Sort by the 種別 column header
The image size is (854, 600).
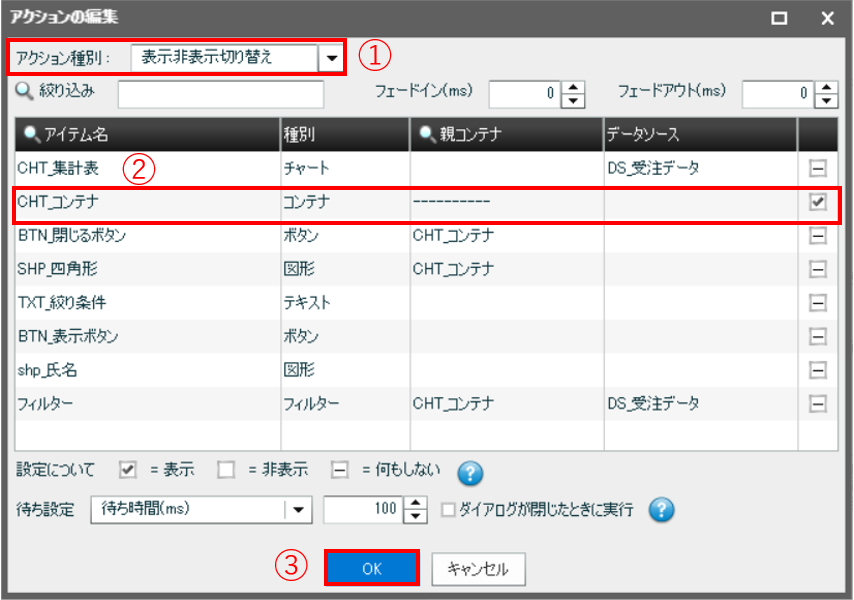pos(344,133)
